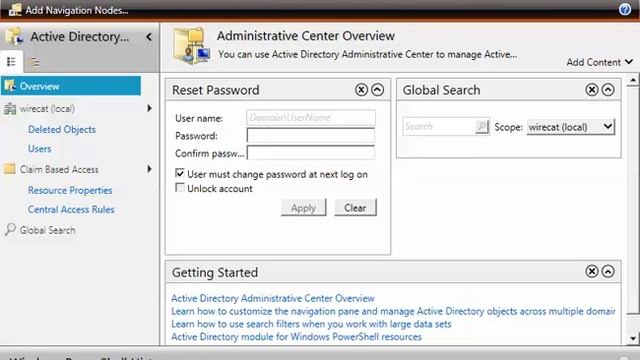
Task: Close the Global Search tile
Action: point(592,89)
